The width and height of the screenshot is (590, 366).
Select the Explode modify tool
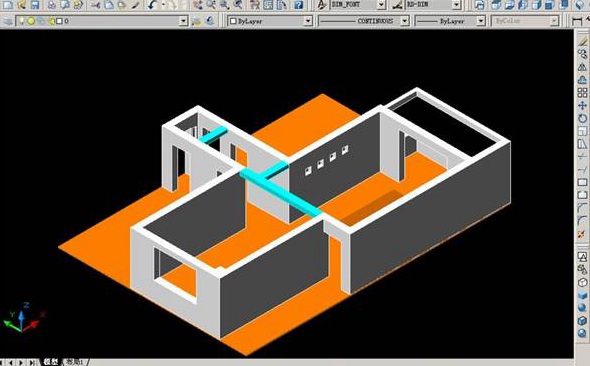582,234
